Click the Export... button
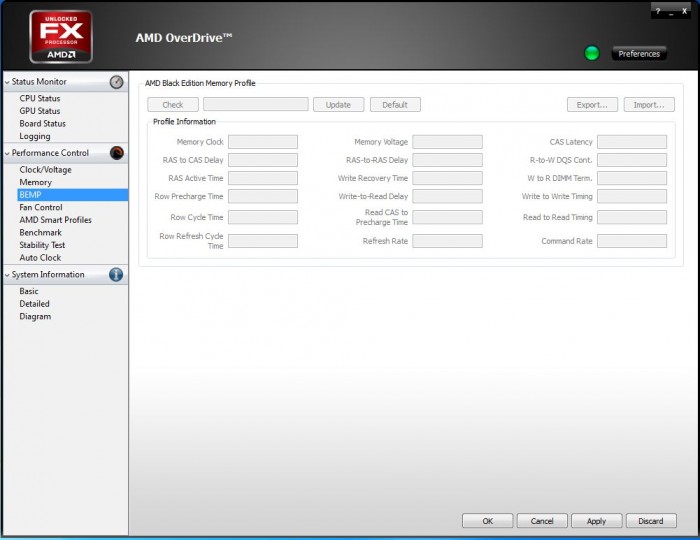The image size is (700, 540). coord(592,105)
